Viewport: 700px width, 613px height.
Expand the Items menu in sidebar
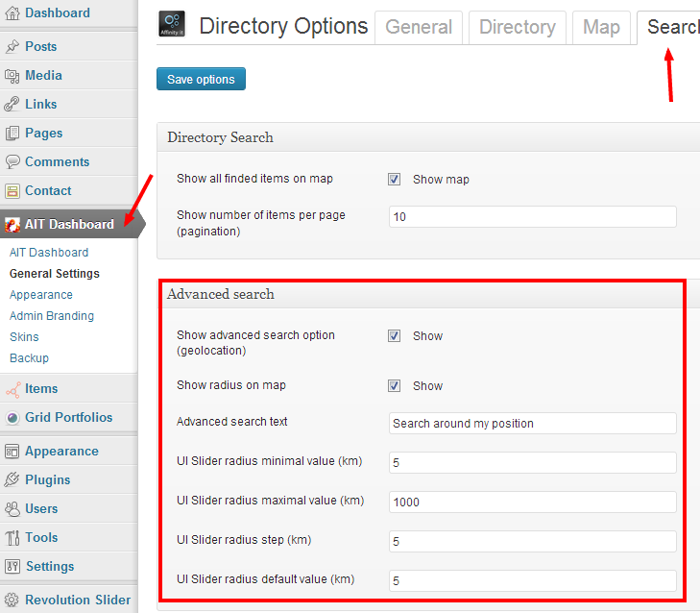point(41,388)
